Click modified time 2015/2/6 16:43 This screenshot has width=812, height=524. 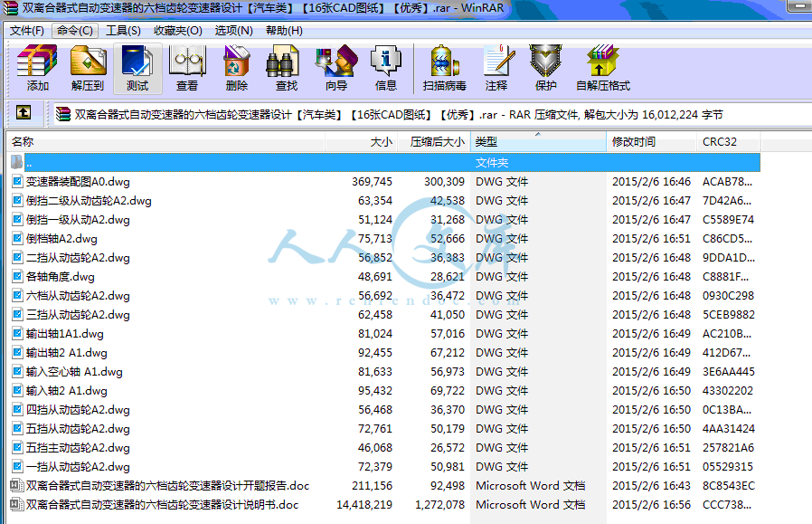click(x=651, y=486)
